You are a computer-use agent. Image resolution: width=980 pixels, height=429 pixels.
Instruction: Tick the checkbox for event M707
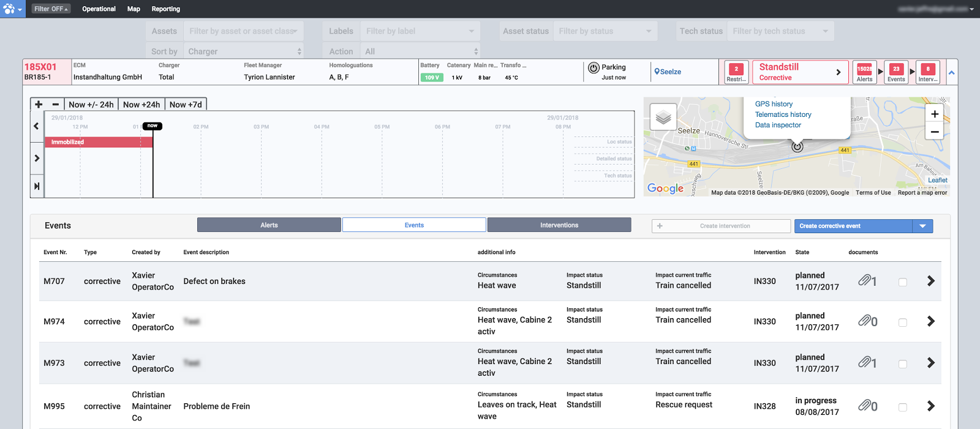point(902,282)
